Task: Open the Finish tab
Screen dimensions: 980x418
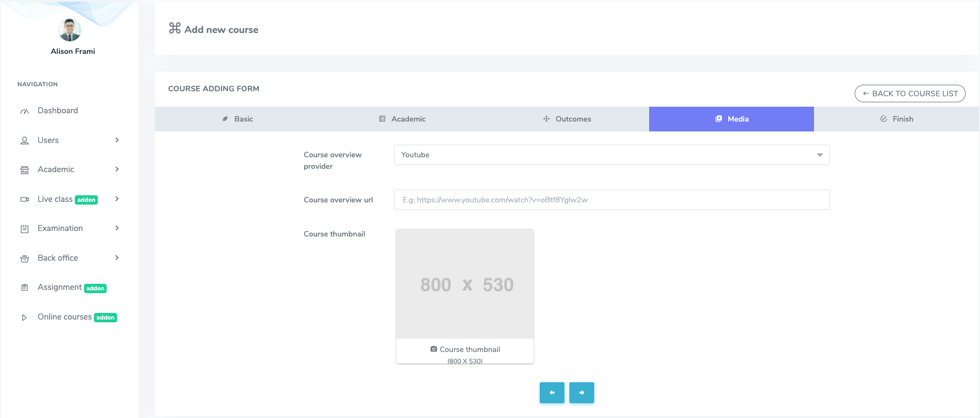Action: pyautogui.click(x=896, y=119)
